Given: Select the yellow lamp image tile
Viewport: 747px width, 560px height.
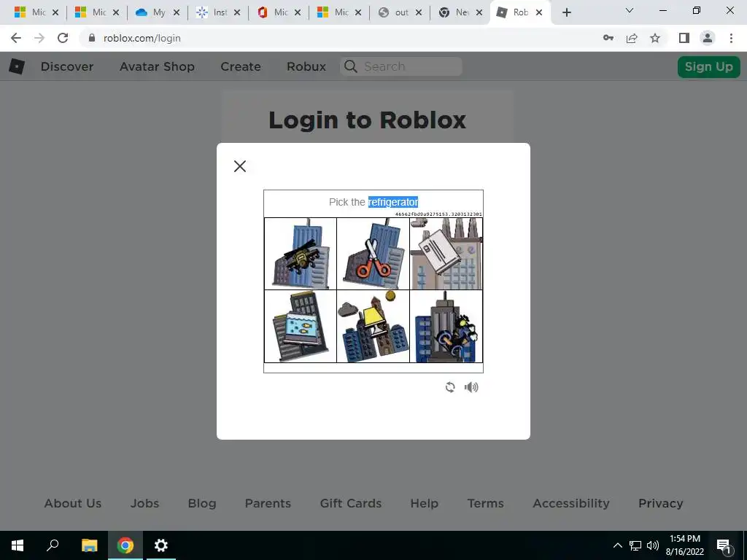Looking at the screenshot, I should tap(373, 326).
